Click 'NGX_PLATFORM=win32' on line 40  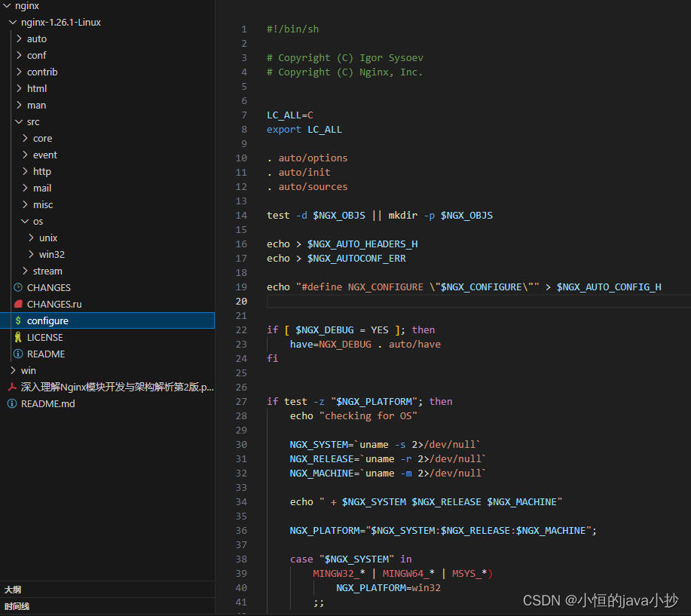(388, 588)
